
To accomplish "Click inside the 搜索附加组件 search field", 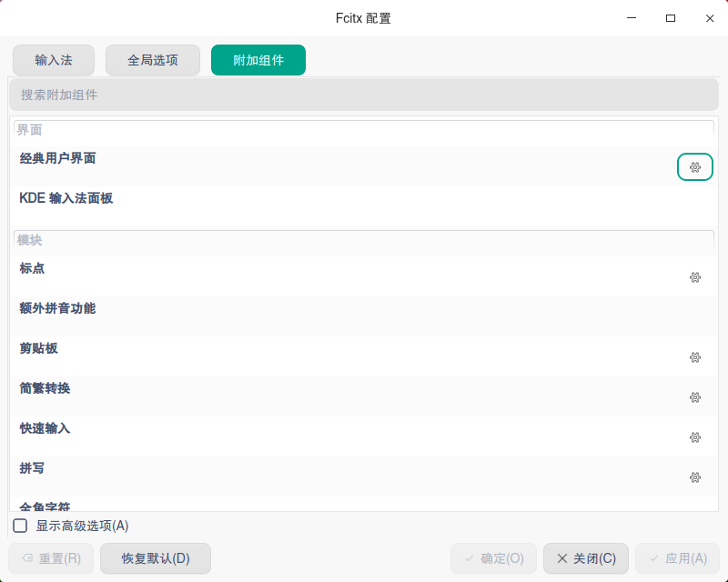I will point(364,95).
